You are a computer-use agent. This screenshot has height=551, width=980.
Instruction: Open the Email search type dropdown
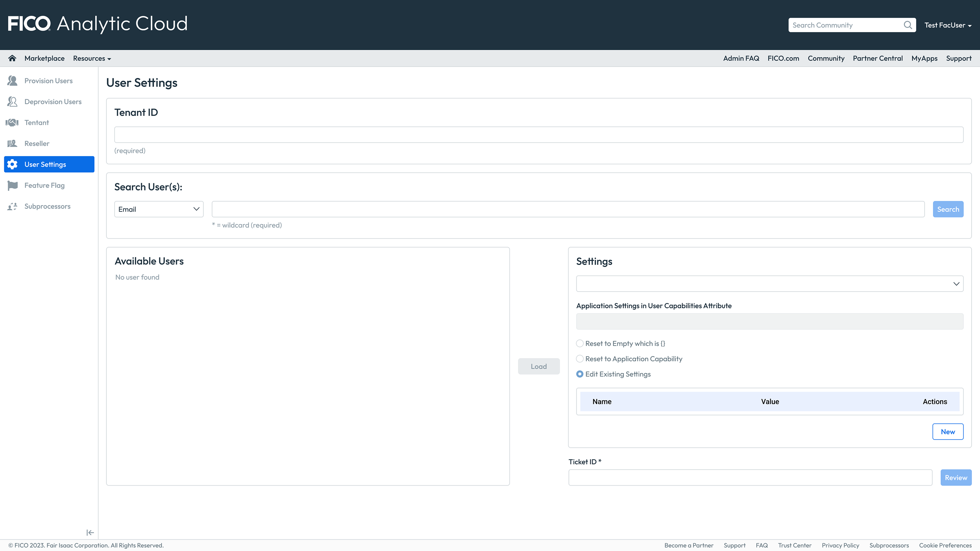159,209
